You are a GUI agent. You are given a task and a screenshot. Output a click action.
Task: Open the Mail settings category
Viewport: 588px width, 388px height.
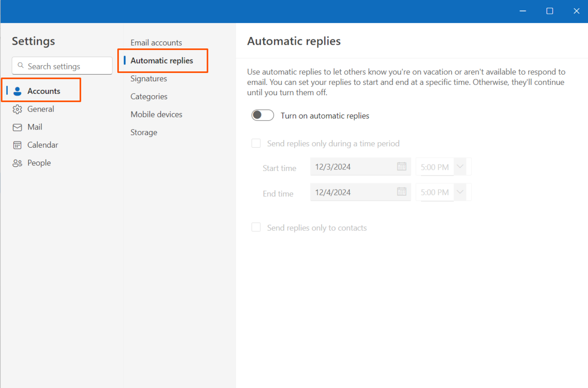[x=35, y=127]
